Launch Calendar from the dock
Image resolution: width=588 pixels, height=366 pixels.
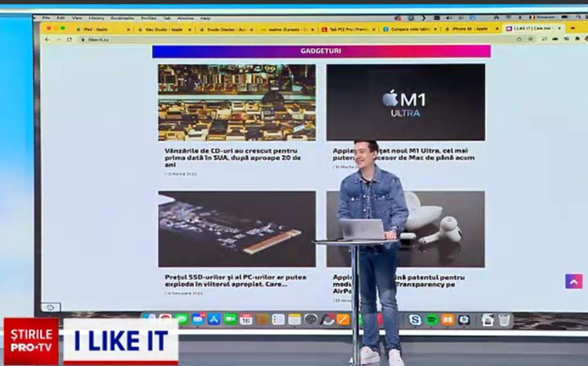[x=246, y=320]
